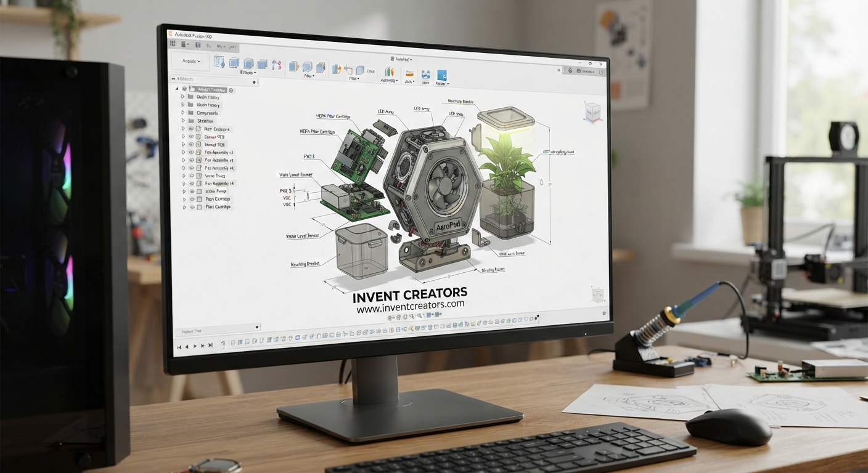Open the Help icon at far right of title bar
Viewport: 868px width, 473px height.
click(600, 72)
